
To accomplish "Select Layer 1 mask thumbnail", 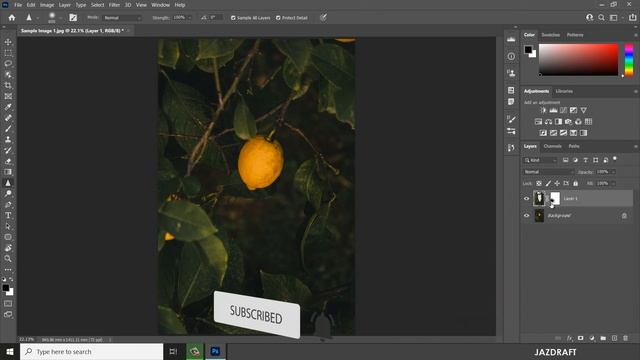I will [x=555, y=199].
